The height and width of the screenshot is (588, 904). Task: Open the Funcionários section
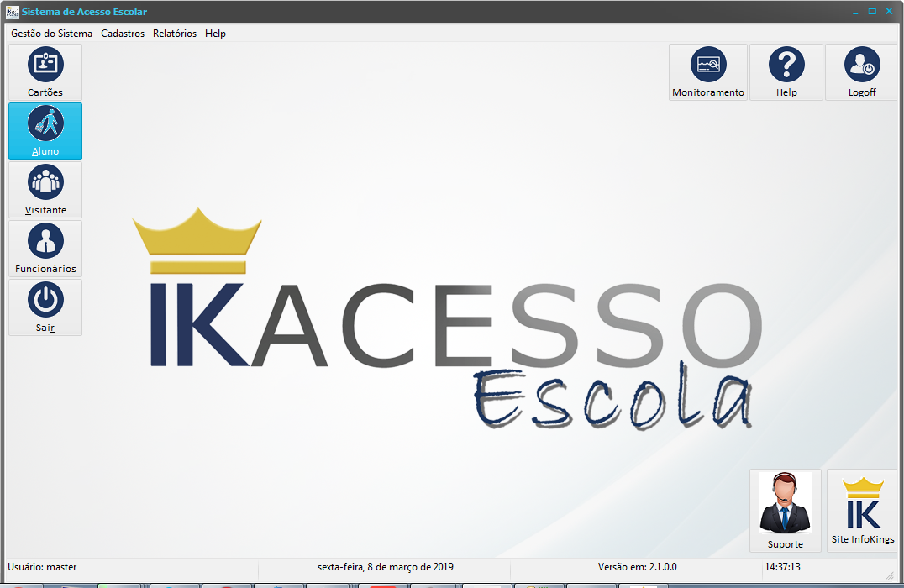pyautogui.click(x=45, y=248)
